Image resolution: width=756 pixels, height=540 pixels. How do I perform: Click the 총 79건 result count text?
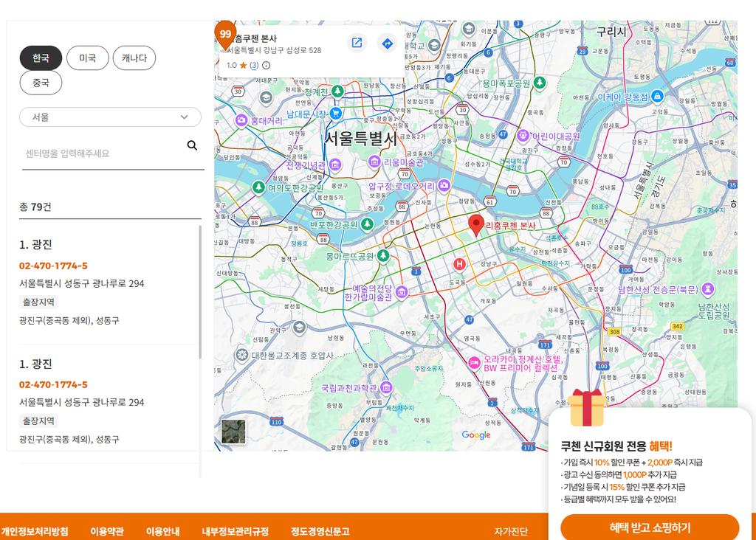[35, 207]
